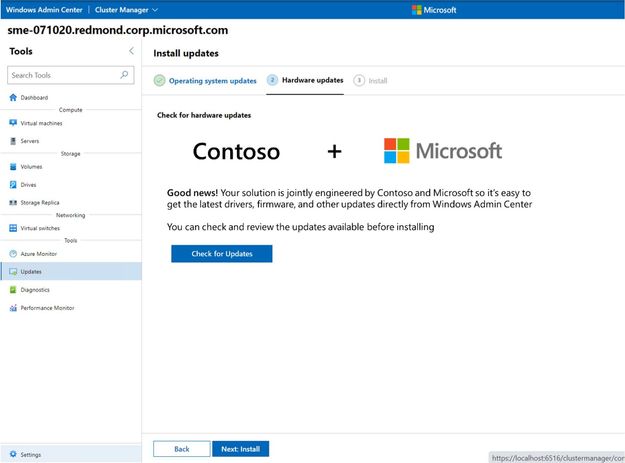Open Performance Monitor tool label
This screenshot has width=625, height=463.
(47, 308)
